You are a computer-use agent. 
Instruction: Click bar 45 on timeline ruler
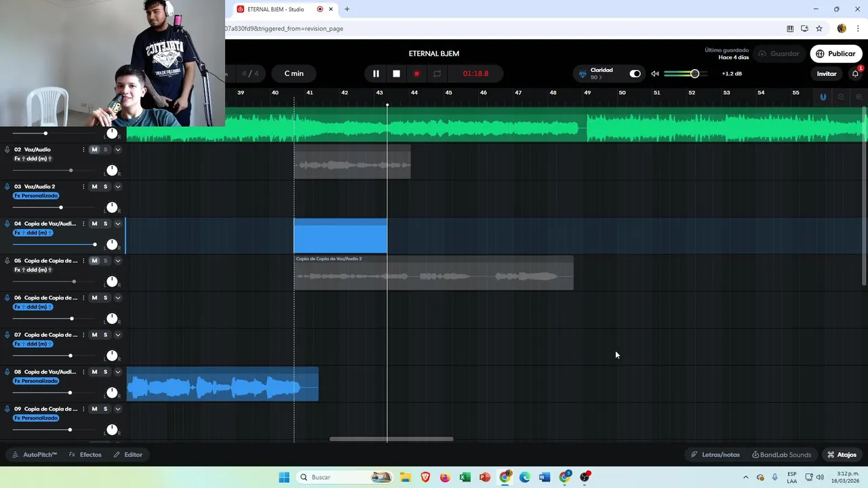coord(449,92)
